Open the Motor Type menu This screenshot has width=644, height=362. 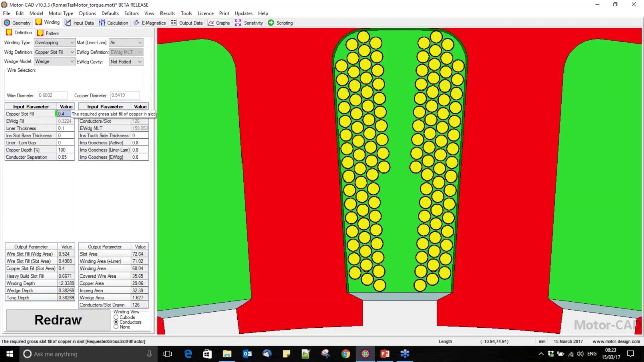[x=61, y=13]
